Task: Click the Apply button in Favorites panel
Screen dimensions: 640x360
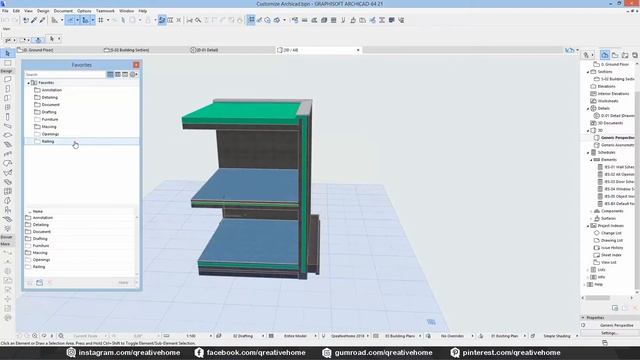Action: pyautogui.click(x=123, y=282)
